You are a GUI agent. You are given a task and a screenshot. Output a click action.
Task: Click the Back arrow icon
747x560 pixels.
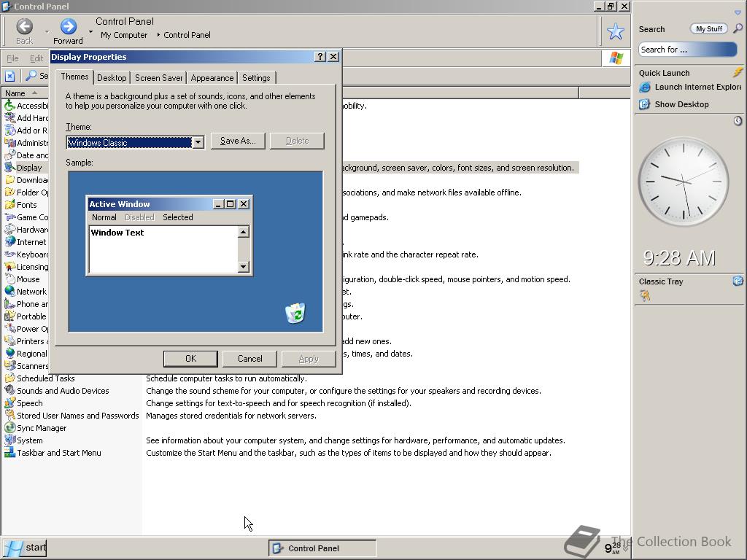pos(24,26)
